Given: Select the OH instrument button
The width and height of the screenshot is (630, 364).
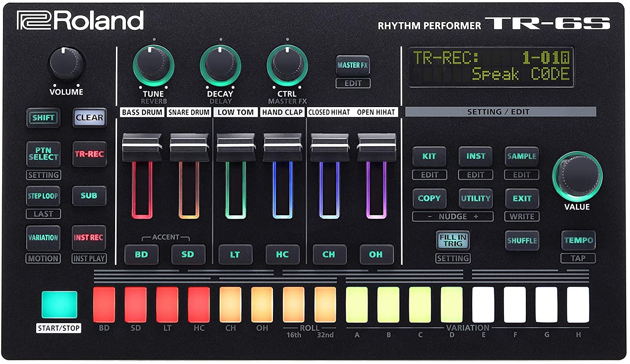Looking at the screenshot, I should click(x=376, y=254).
